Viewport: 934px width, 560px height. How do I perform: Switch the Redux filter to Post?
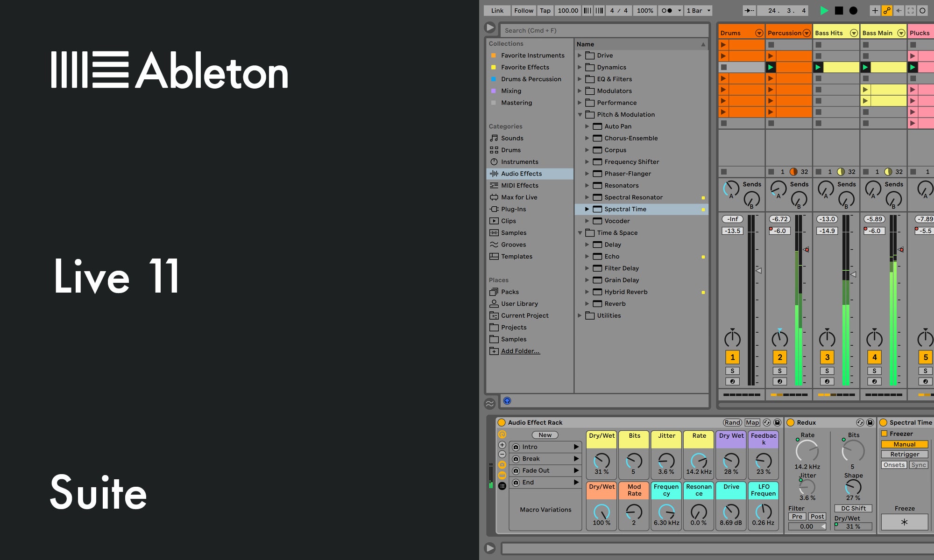click(x=817, y=517)
